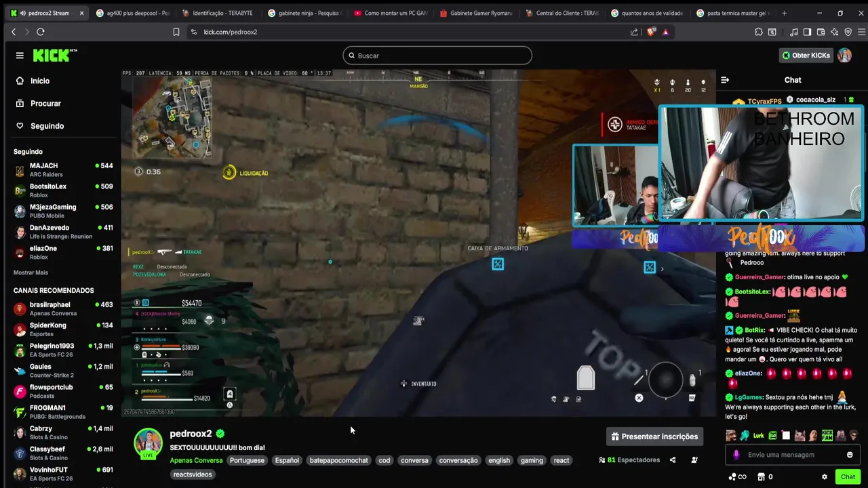Select the Español tag
868x488 pixels.
(287, 460)
